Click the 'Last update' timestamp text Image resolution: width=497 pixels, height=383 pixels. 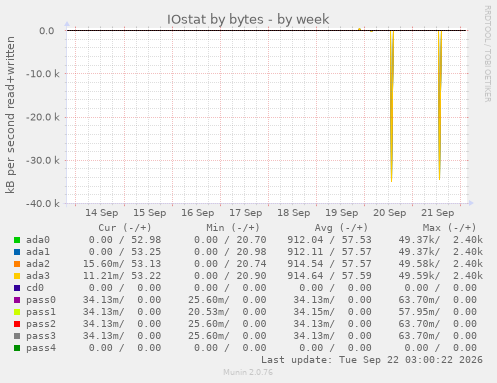click(372, 360)
